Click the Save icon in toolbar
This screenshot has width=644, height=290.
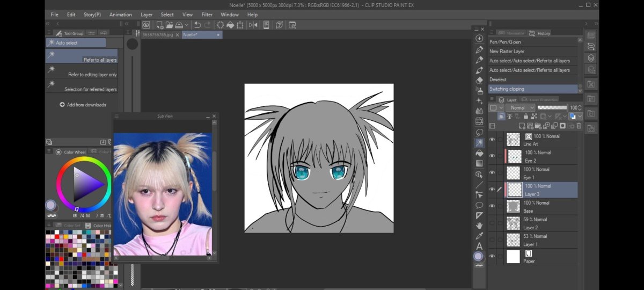[179, 25]
